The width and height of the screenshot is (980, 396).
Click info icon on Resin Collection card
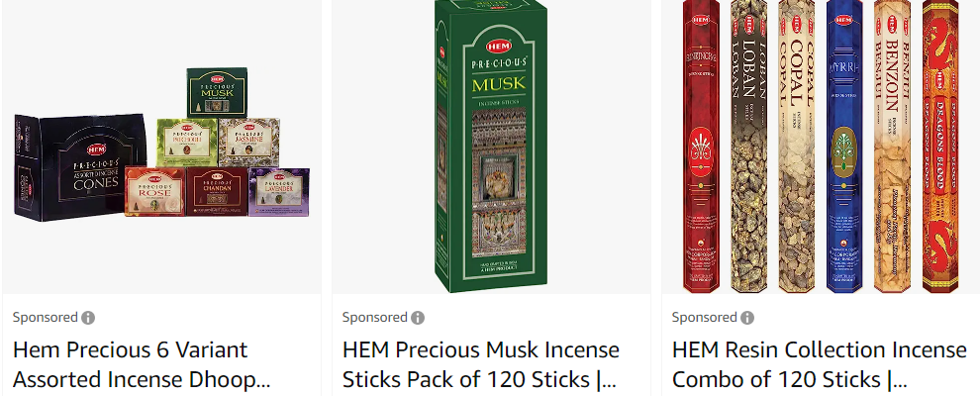pyautogui.click(x=747, y=318)
